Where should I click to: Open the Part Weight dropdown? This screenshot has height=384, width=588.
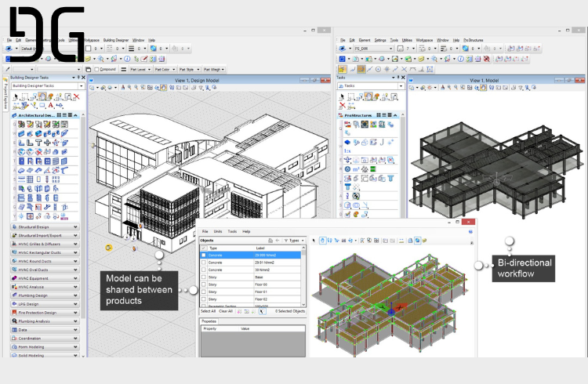(215, 70)
